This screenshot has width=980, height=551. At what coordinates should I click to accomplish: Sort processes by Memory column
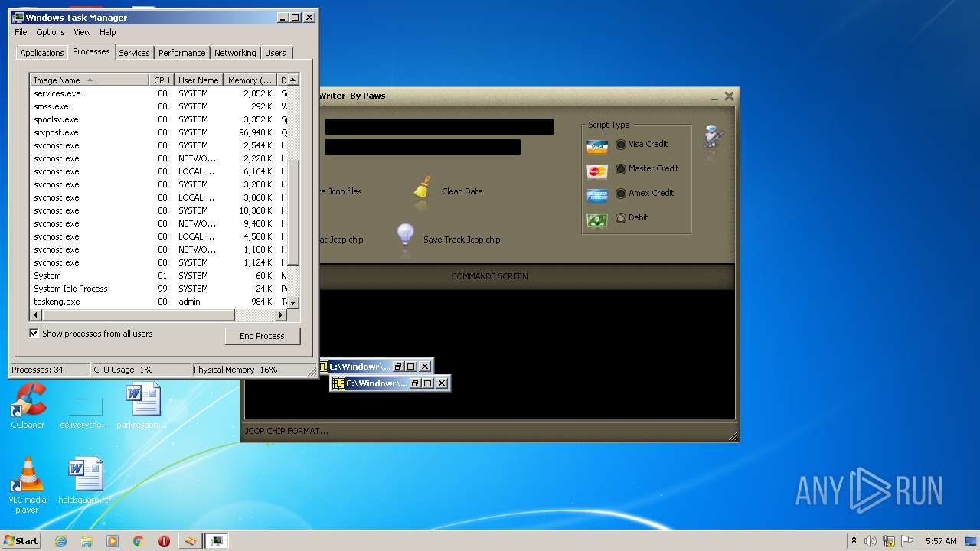click(250, 80)
